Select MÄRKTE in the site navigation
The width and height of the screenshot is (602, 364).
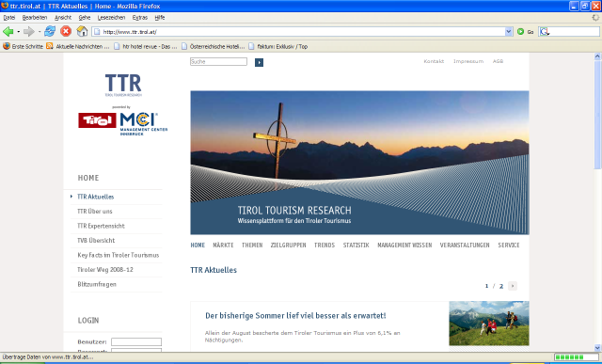click(223, 245)
